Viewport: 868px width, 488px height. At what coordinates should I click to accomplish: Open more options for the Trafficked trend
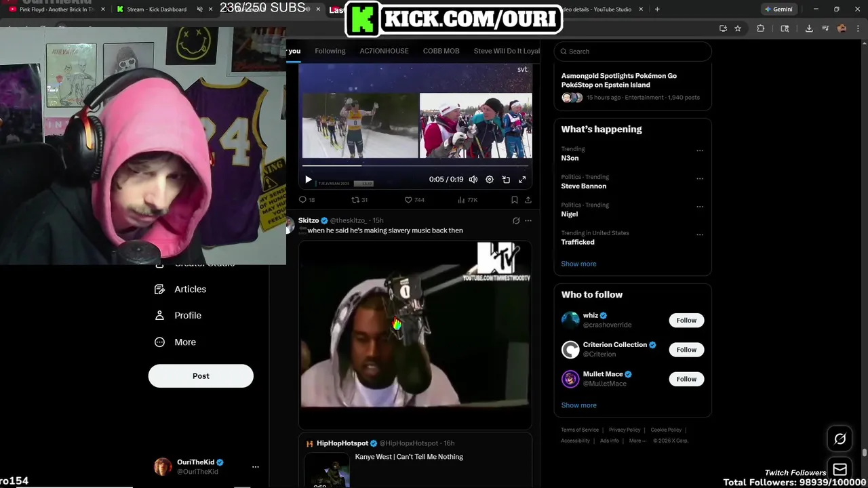point(700,235)
